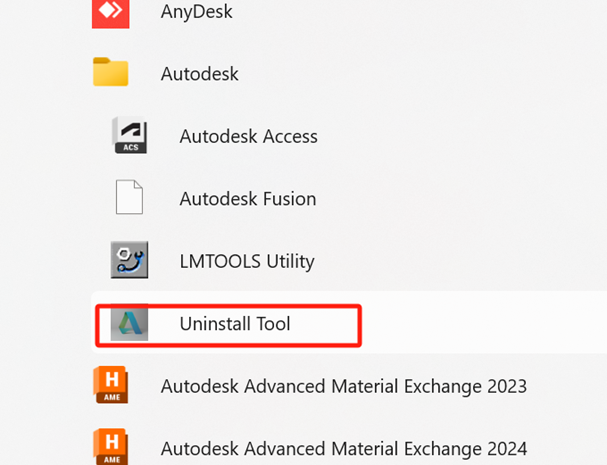
Task: Click the yellow Autodesk folder icon
Action: pos(110,72)
